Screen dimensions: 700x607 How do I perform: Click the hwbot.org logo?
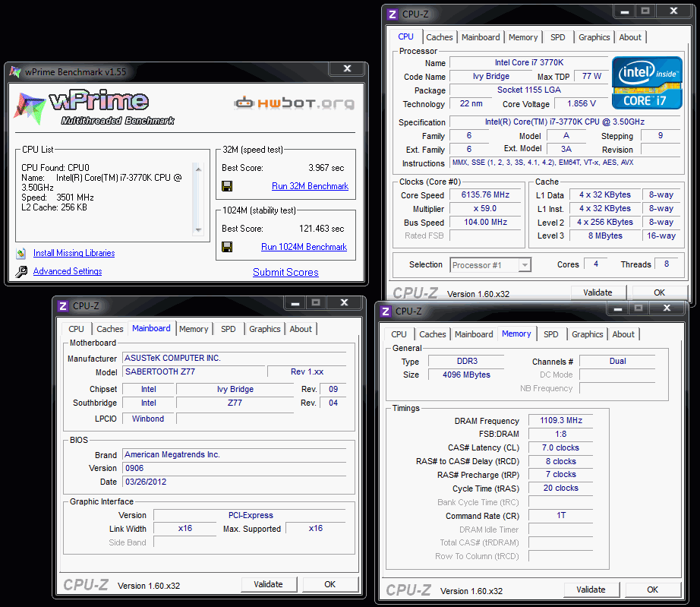point(295,103)
